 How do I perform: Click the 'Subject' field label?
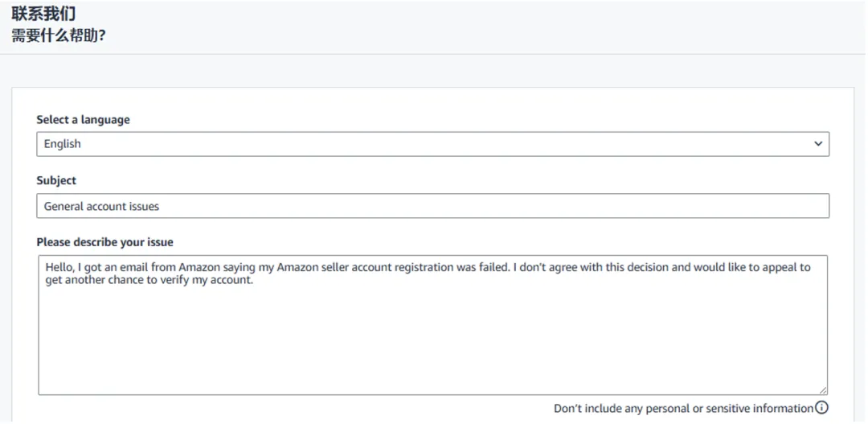click(56, 180)
